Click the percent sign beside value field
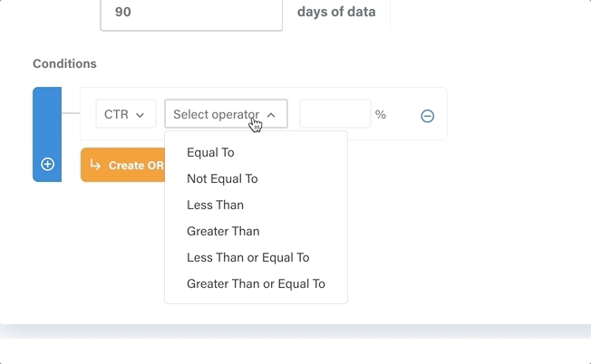The height and width of the screenshot is (364, 591). pos(381,115)
